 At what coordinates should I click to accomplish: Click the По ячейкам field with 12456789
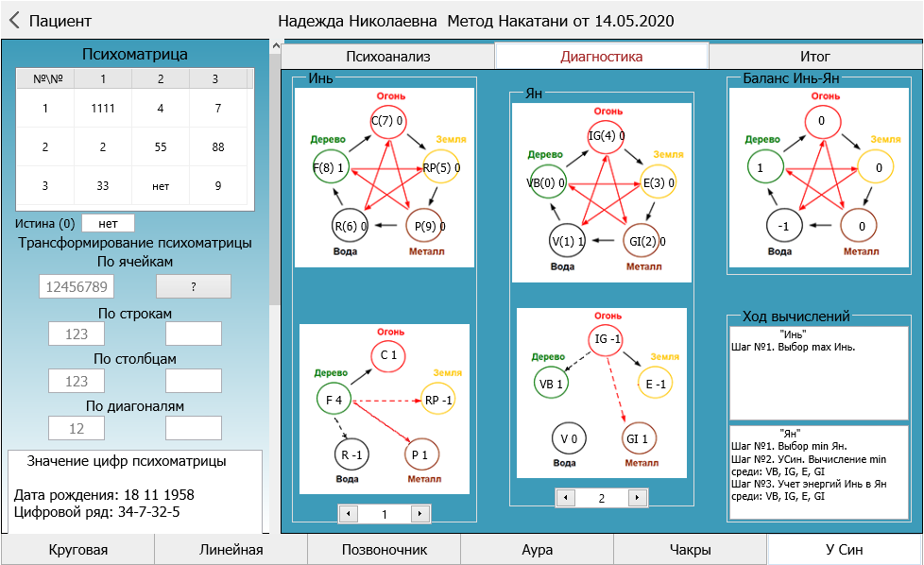(x=76, y=286)
